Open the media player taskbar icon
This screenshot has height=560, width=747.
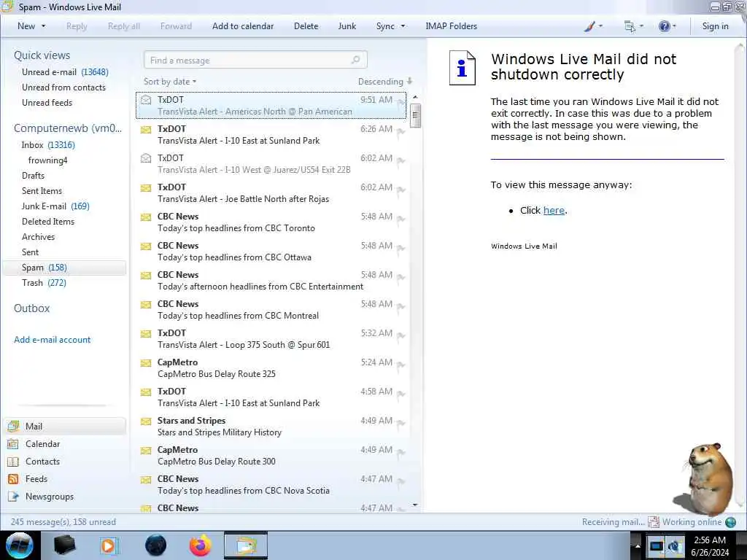click(x=109, y=545)
